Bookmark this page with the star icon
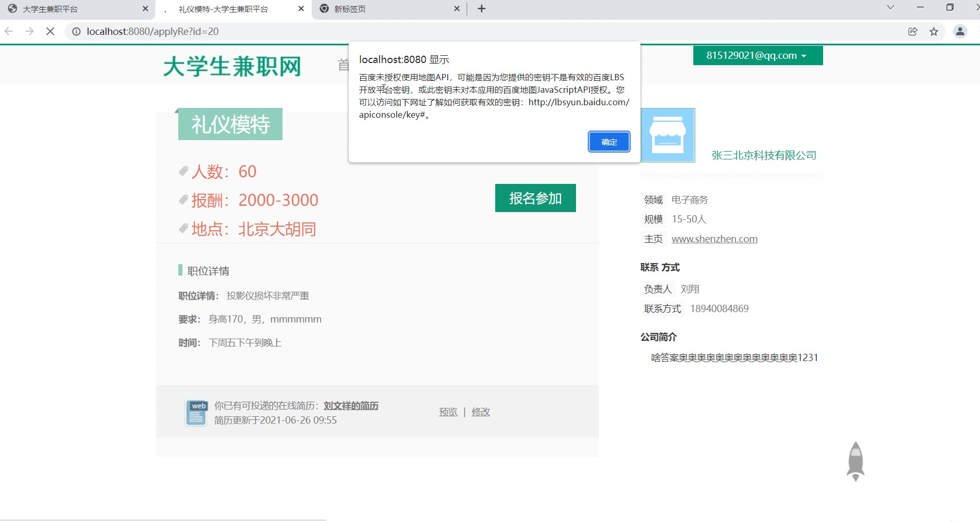Screen dimensions: 980x521 point(934,31)
